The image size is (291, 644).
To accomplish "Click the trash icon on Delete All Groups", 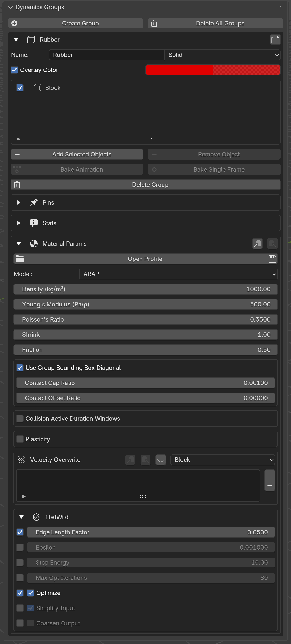I will (x=154, y=23).
